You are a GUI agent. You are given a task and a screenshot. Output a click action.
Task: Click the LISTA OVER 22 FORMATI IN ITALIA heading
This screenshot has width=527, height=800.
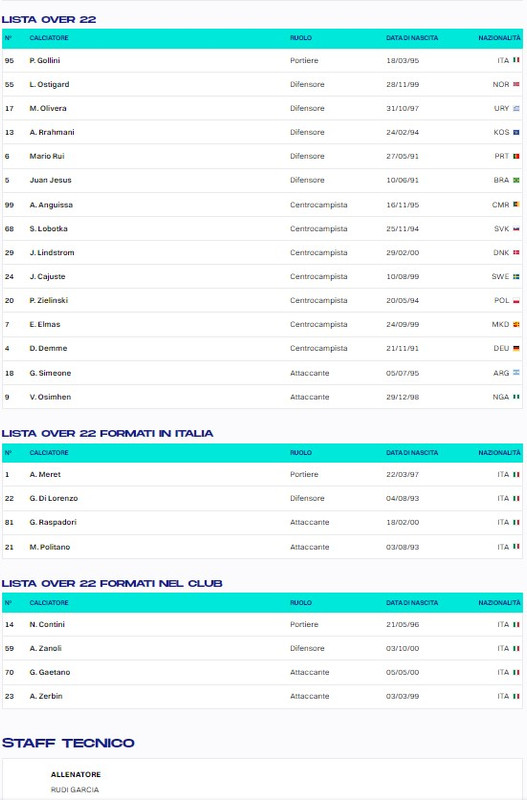pyautogui.click(x=107, y=433)
